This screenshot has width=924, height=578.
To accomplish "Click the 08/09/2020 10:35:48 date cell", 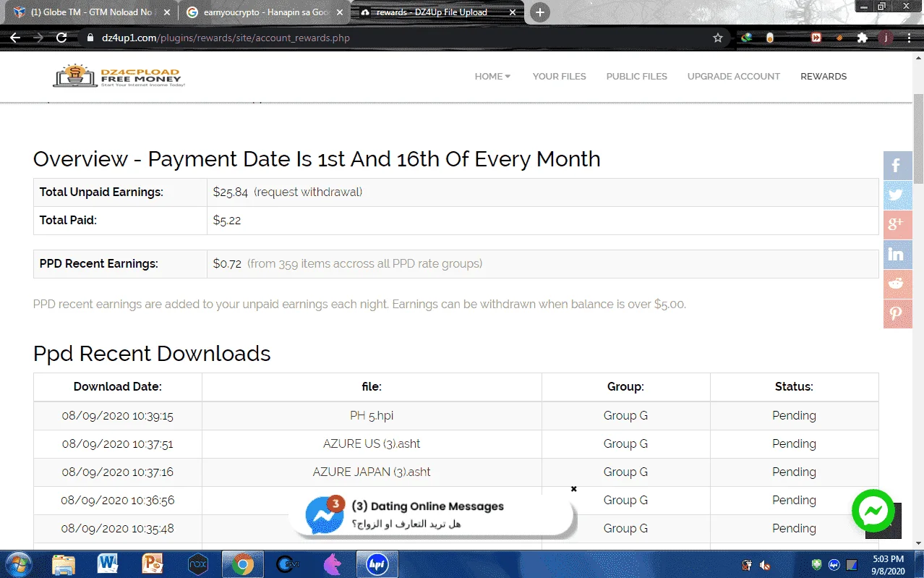I will [118, 528].
